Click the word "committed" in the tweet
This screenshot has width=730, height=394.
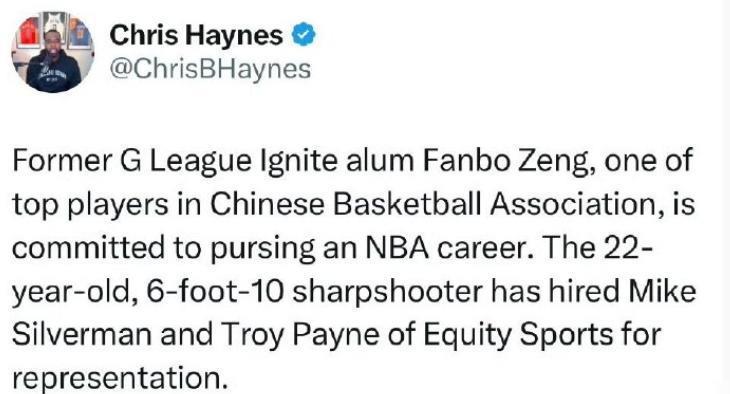(x=88, y=248)
